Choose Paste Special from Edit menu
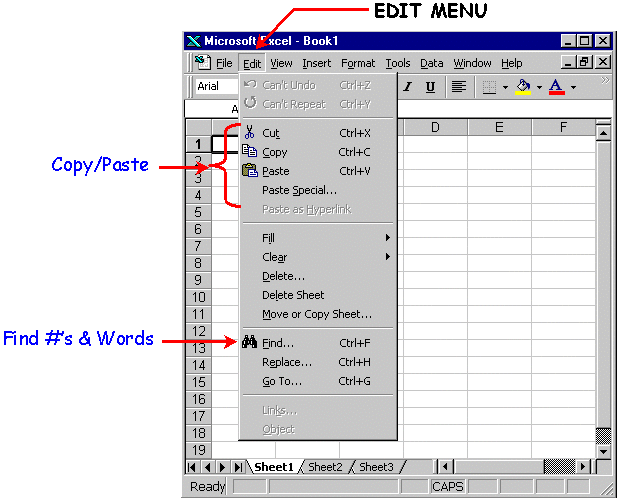Screen dimensions: 617x498 click(x=299, y=190)
